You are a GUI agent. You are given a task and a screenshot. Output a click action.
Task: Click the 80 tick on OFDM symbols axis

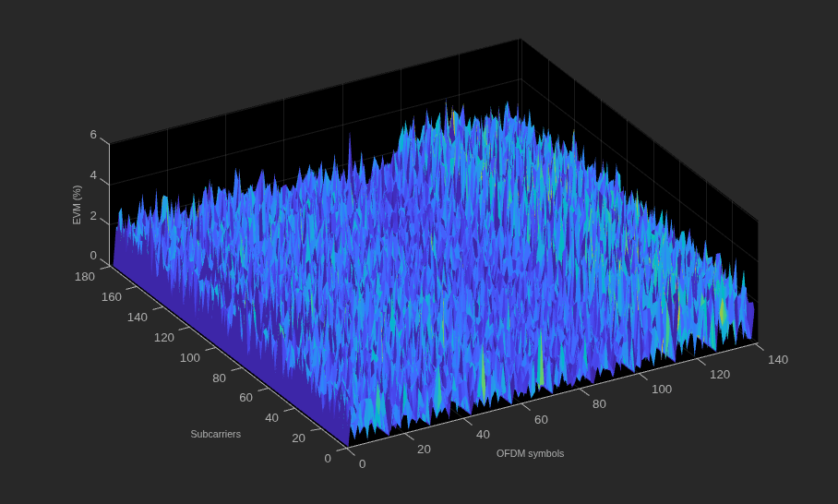(599, 404)
